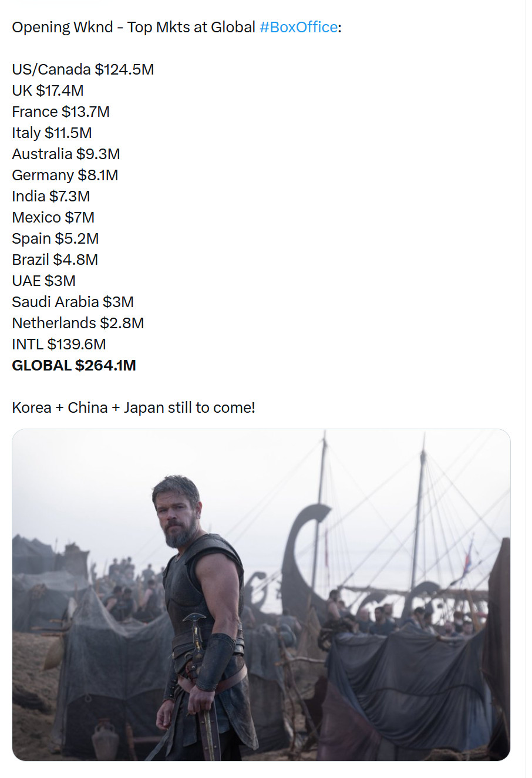The image size is (532, 778).
Task: Click the bold GLOBAL $264.1M total
Action: [74, 365]
